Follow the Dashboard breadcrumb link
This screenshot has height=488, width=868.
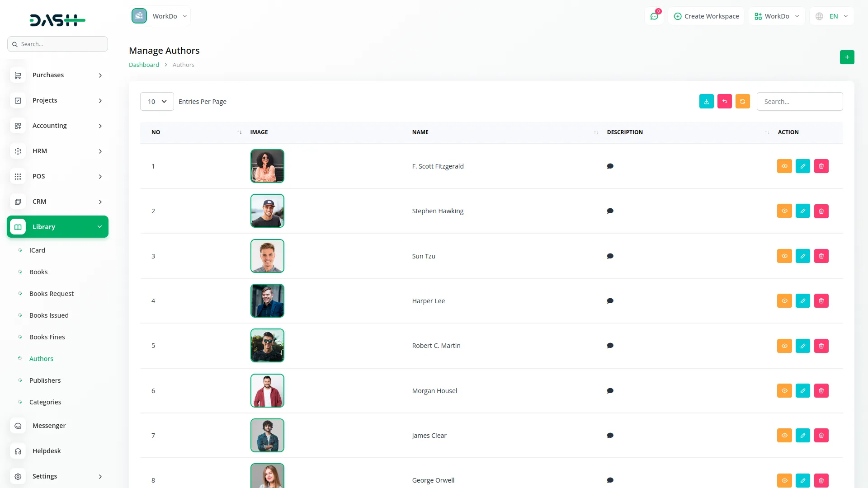coord(144,65)
